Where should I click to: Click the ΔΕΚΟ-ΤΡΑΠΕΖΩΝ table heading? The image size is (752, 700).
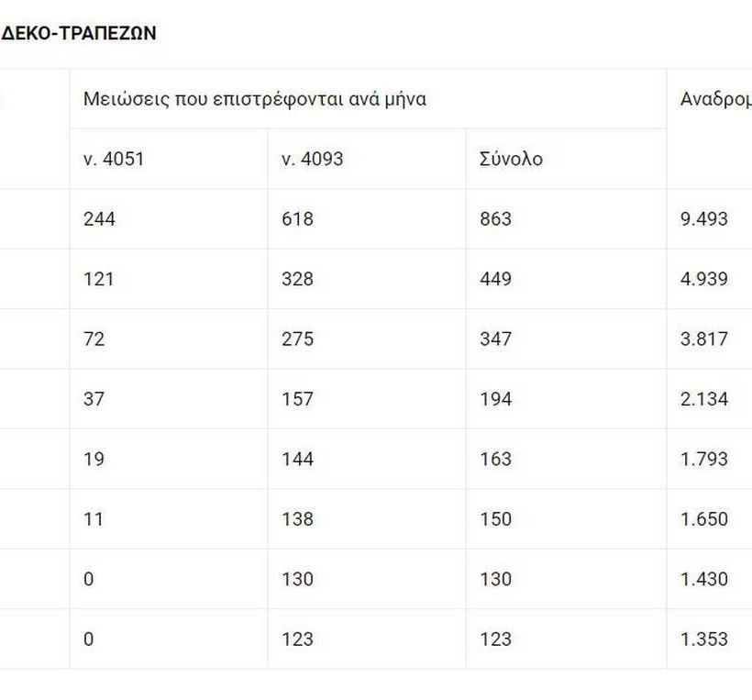(x=79, y=33)
